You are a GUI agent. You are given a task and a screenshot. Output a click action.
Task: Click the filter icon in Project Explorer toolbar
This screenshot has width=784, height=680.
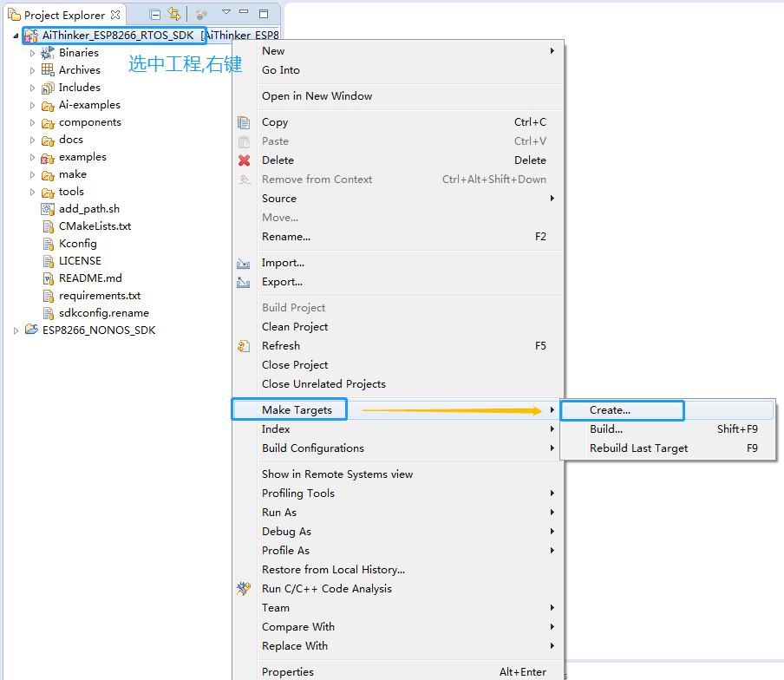pyautogui.click(x=201, y=15)
